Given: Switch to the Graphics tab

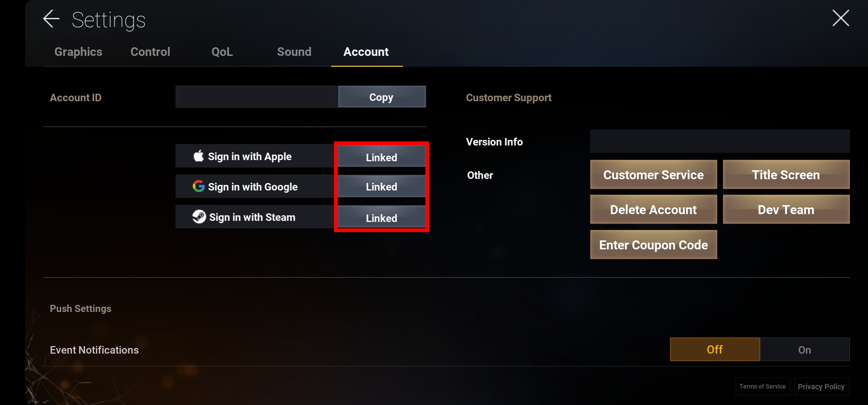Looking at the screenshot, I should coord(78,52).
